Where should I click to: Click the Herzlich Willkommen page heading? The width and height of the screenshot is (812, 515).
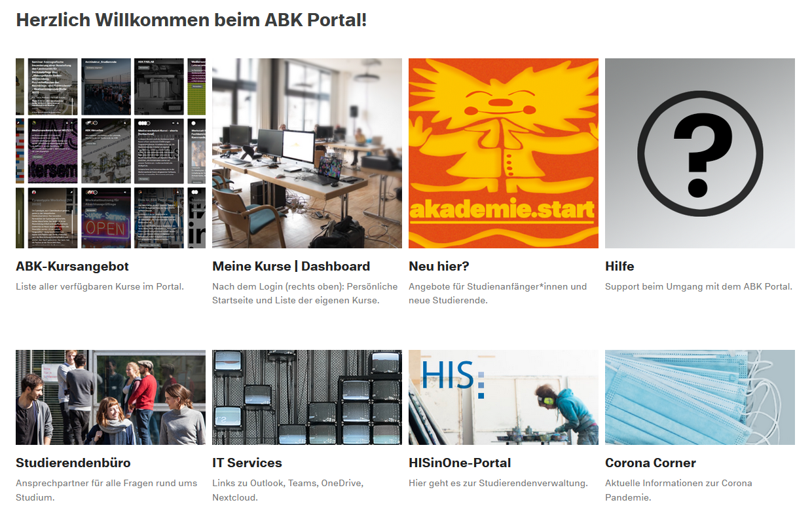click(x=191, y=20)
